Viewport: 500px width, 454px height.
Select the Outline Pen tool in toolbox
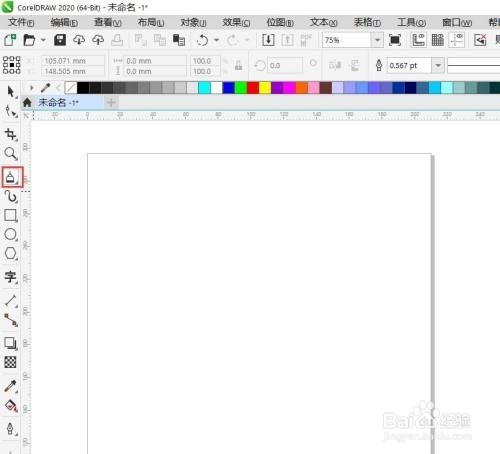[x=10, y=429]
